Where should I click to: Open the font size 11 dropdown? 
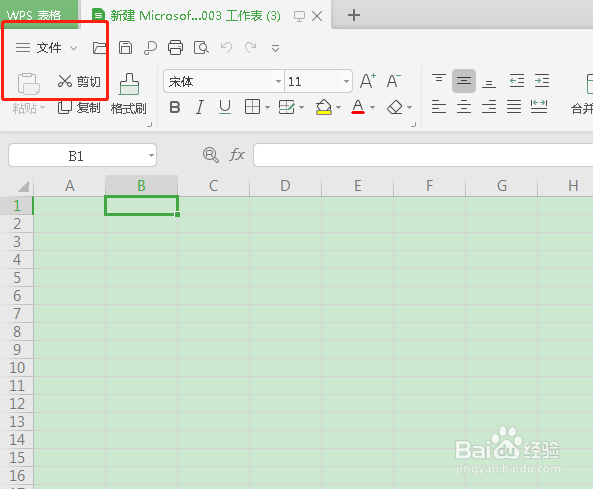[346, 81]
